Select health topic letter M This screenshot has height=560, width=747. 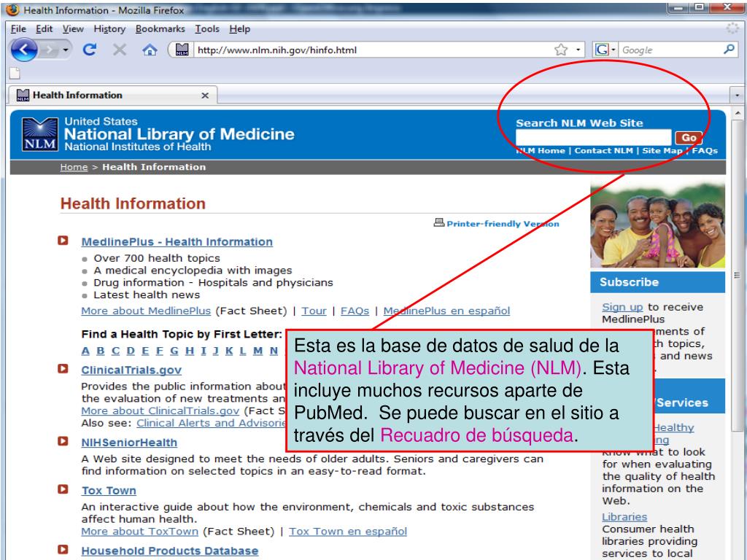[258, 351]
